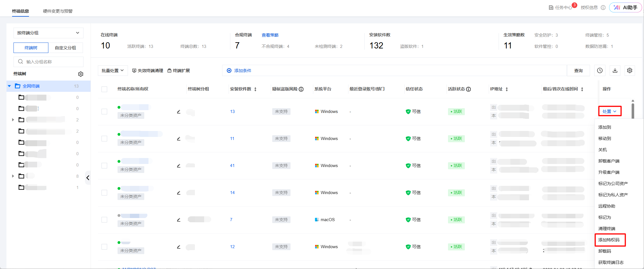
Task: Sort by 安装软件数 column arrows
Action: click(255, 89)
